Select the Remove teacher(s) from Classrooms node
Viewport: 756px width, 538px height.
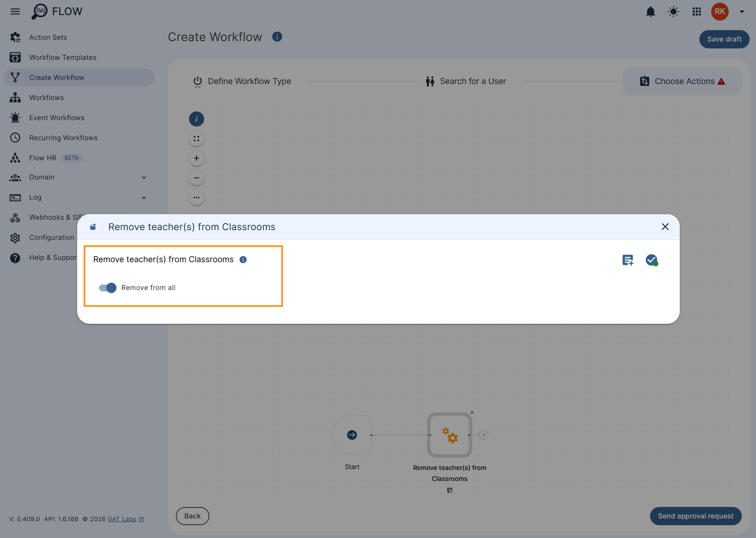click(449, 435)
